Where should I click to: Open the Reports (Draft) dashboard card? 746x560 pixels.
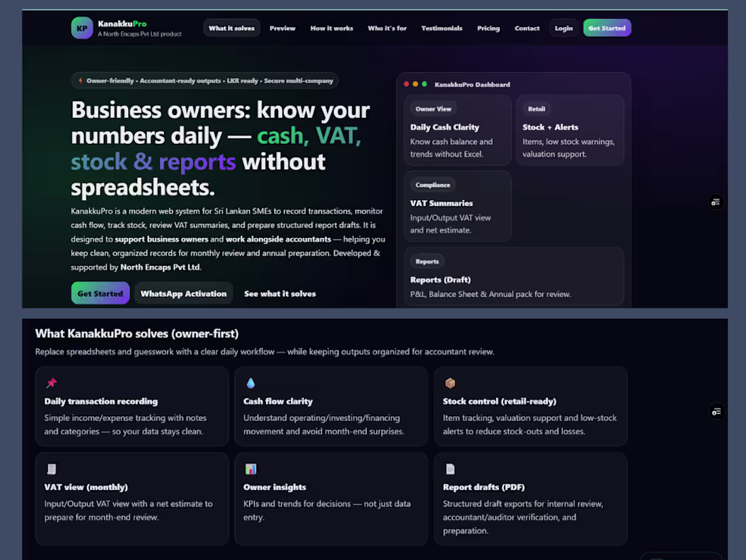click(x=514, y=277)
